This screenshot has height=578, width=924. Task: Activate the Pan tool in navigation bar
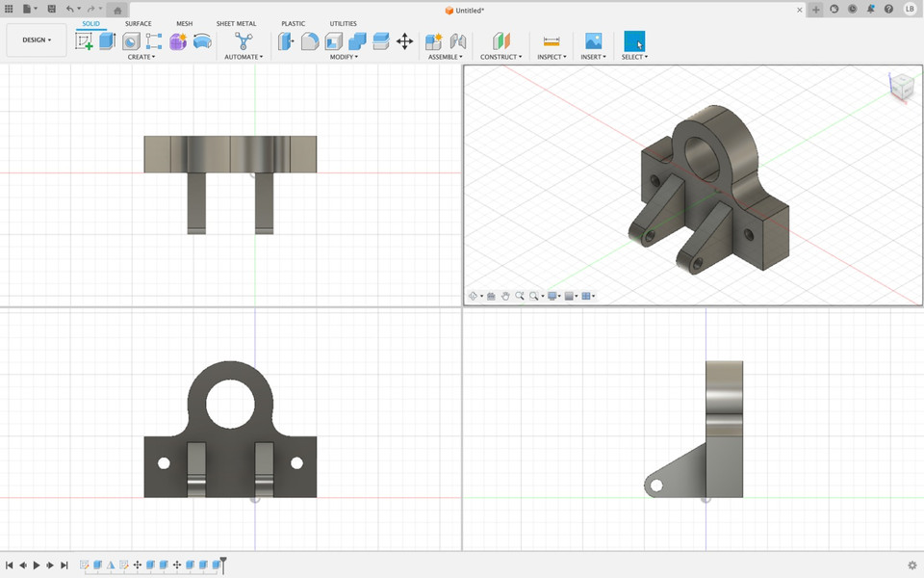(x=505, y=296)
